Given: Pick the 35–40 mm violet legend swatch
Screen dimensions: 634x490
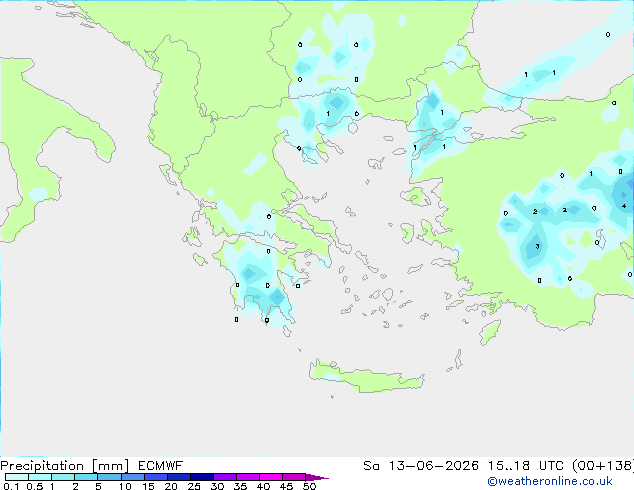Looking at the screenshot, I should [x=247, y=477].
